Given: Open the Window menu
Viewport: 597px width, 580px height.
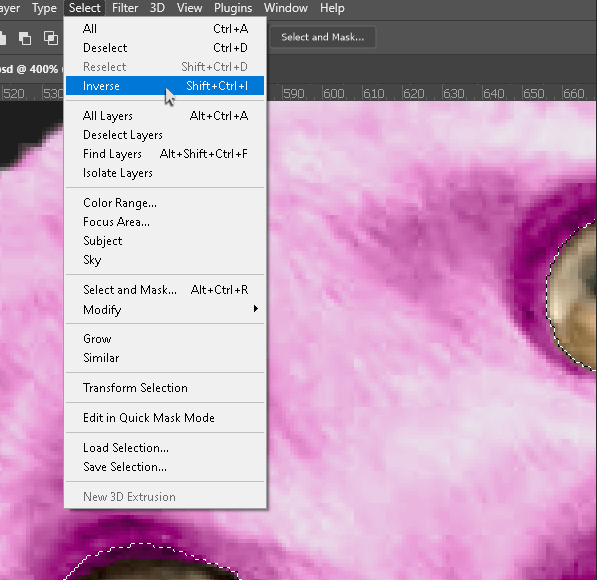Looking at the screenshot, I should (286, 8).
